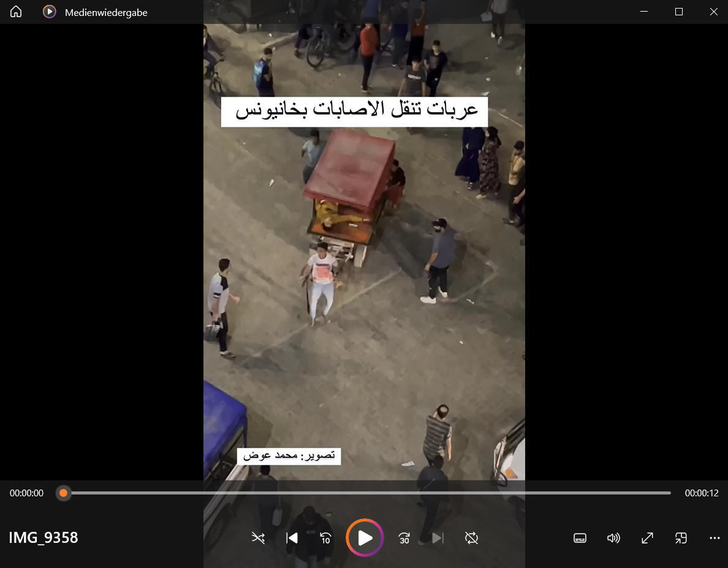Minimize the media player window
This screenshot has height=568, width=728.
click(x=644, y=12)
